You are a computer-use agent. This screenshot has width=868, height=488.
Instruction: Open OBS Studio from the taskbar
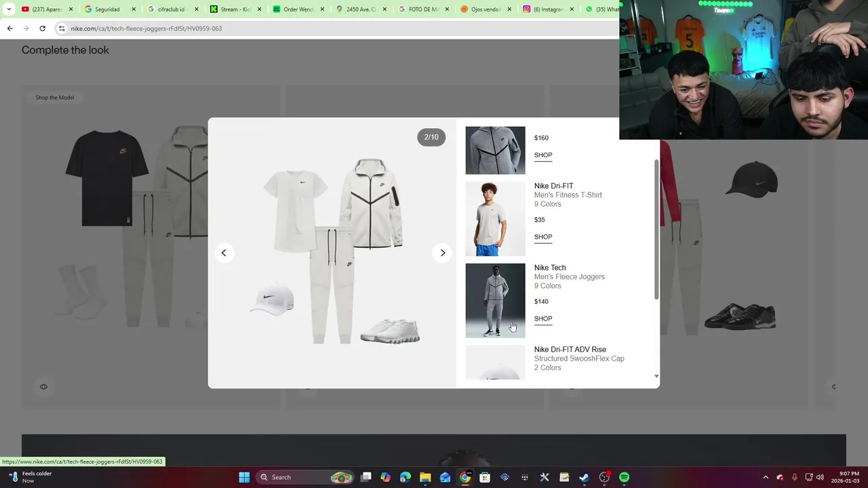pos(604,477)
